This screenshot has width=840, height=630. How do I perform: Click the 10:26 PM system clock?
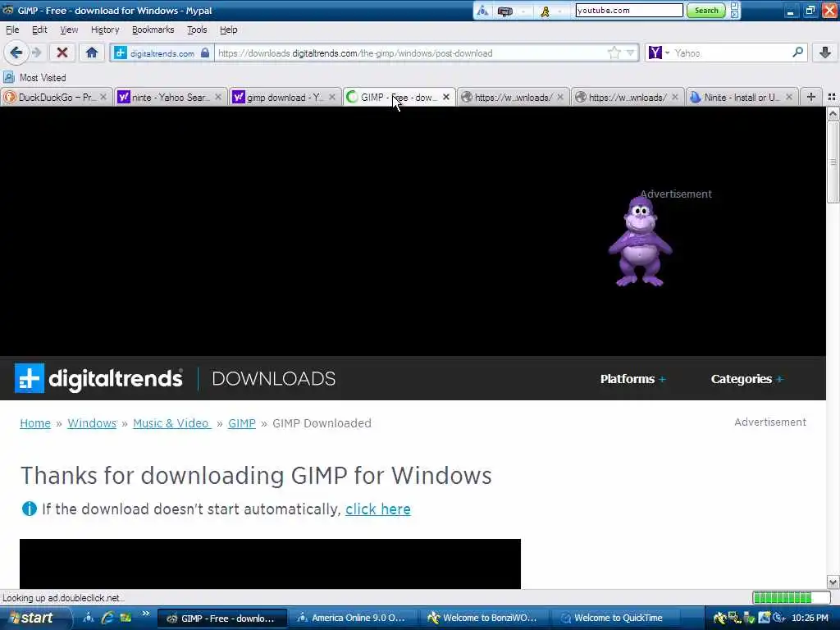tap(810, 619)
